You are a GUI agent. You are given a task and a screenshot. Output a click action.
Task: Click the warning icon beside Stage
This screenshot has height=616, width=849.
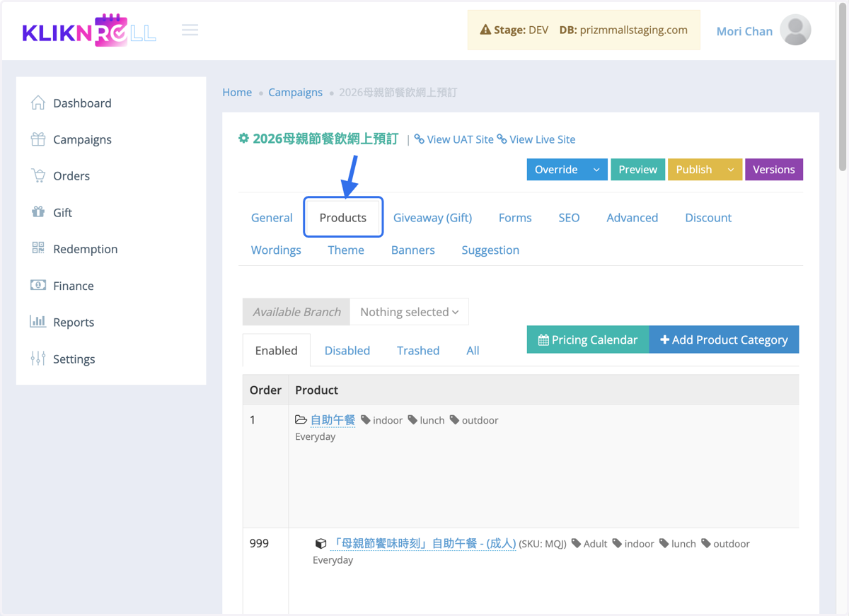tap(485, 30)
